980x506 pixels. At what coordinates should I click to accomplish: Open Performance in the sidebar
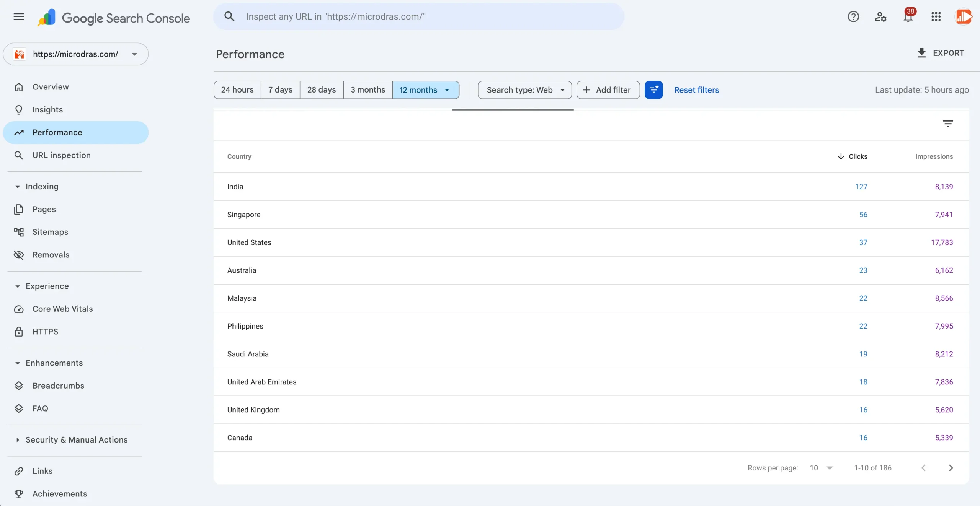(76, 133)
